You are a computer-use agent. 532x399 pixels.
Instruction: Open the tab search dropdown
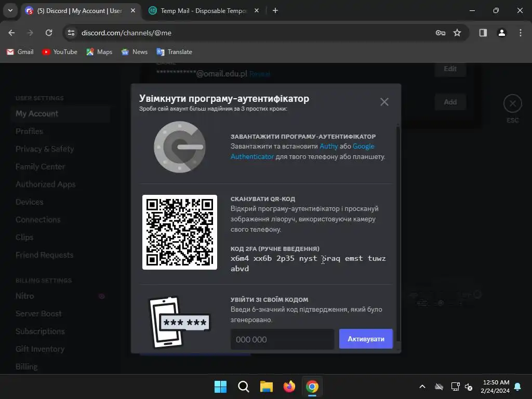[x=10, y=10]
